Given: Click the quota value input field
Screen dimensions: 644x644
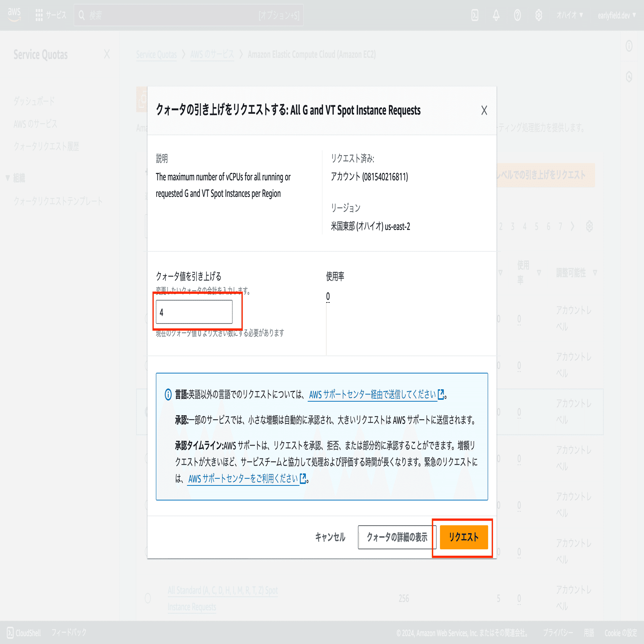Looking at the screenshot, I should point(194,312).
